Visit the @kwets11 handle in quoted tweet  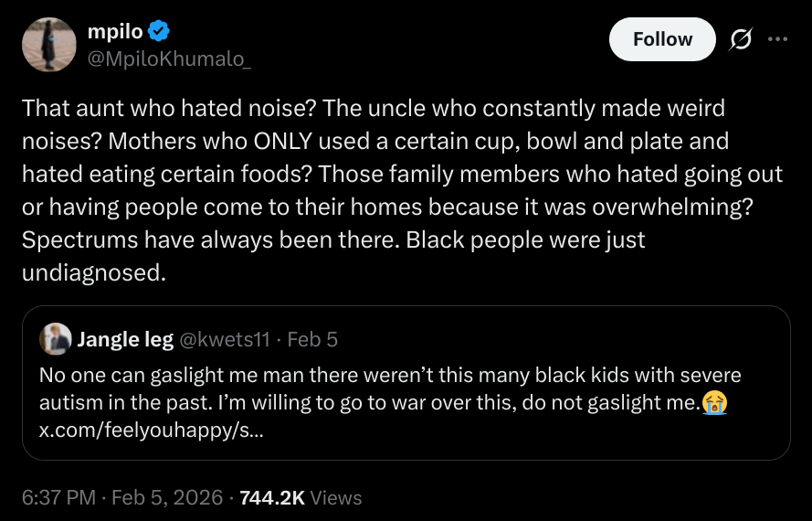coord(225,340)
